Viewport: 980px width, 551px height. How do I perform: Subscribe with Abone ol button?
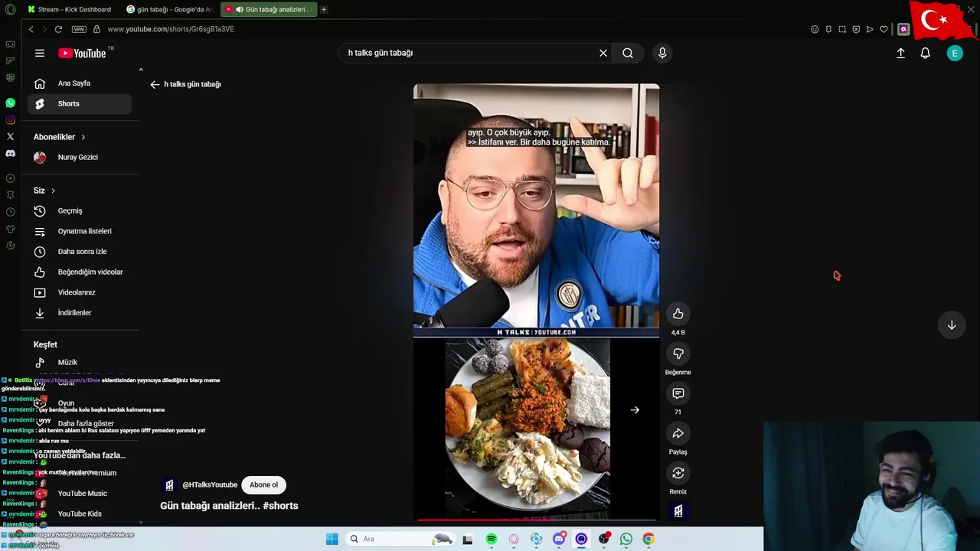(263, 484)
